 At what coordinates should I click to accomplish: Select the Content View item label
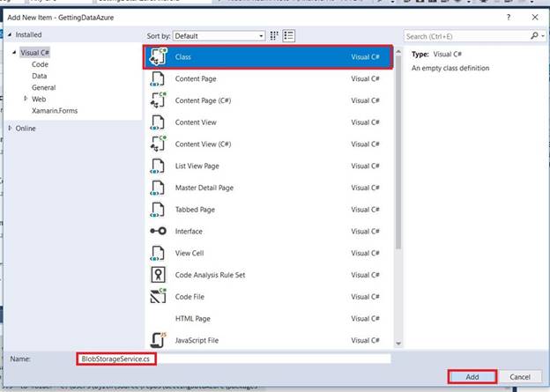coord(196,122)
